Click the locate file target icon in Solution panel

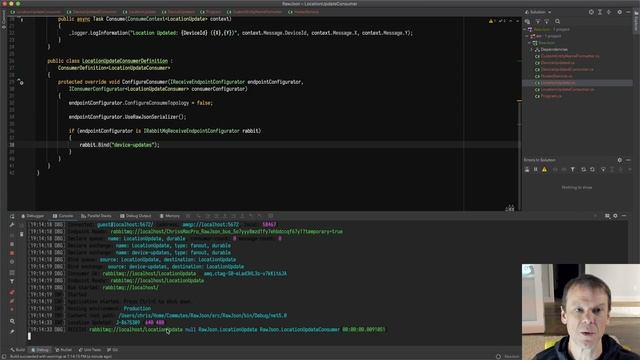pos(591,12)
